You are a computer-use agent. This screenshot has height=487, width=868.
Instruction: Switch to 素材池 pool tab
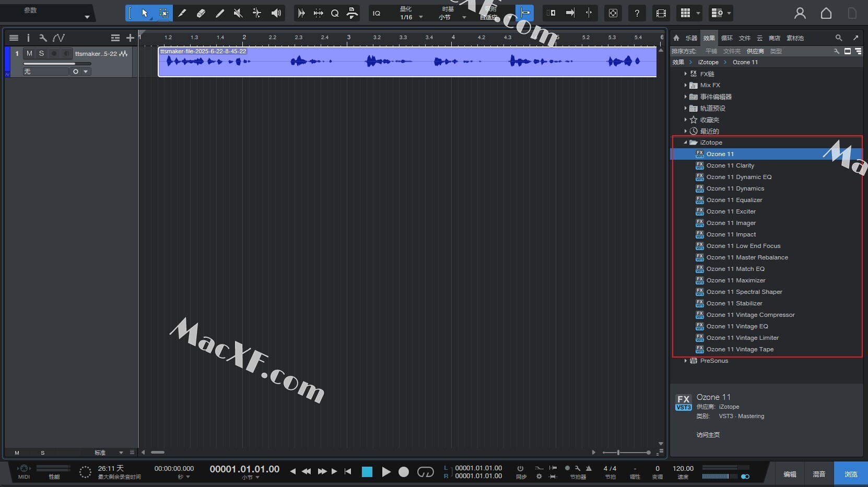[795, 38]
